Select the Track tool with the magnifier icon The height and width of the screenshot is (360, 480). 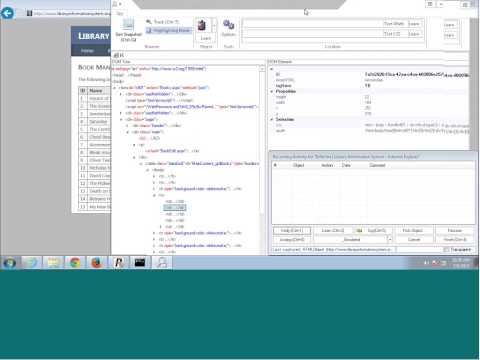point(163,22)
